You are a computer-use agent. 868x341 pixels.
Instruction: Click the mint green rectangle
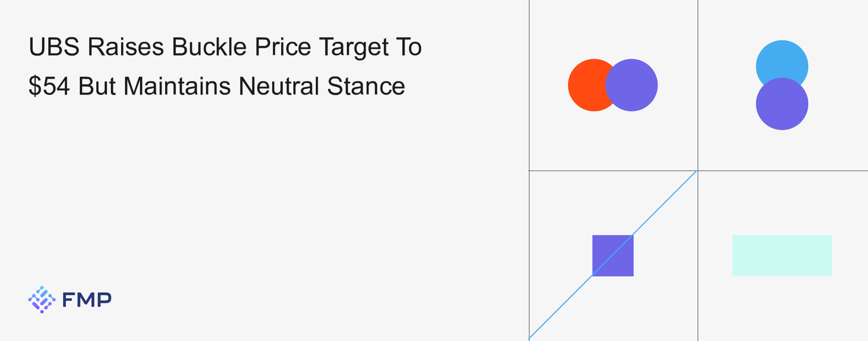point(782,256)
